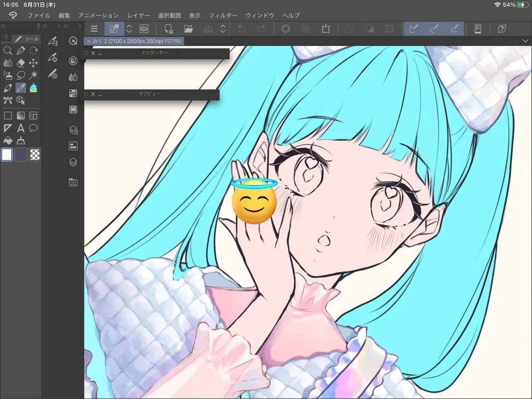
Task: Open the Color Mixing droplets palette icon
Action: coord(73,77)
